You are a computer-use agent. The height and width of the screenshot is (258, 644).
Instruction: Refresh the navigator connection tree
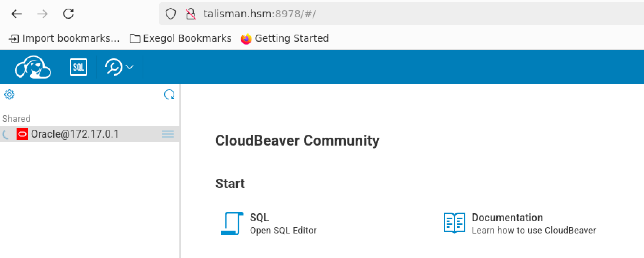(x=169, y=94)
